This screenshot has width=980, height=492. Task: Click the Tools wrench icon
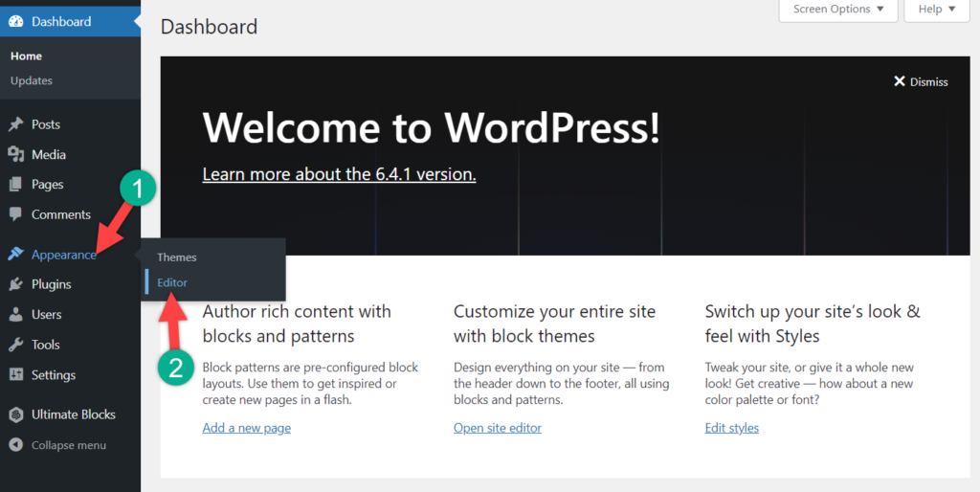click(x=15, y=345)
